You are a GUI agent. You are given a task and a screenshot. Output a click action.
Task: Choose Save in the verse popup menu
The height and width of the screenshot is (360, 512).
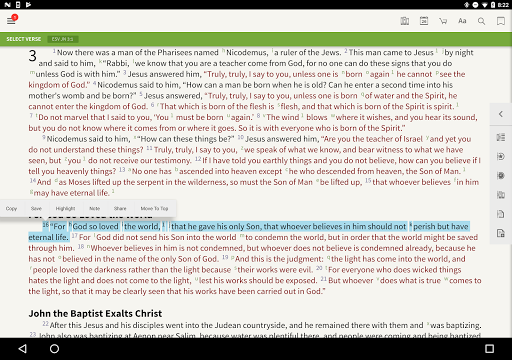[36, 208]
